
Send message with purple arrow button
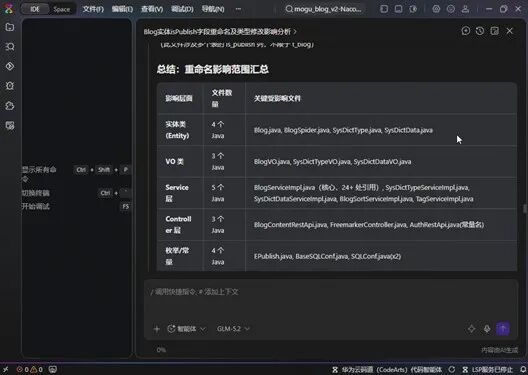(x=503, y=329)
